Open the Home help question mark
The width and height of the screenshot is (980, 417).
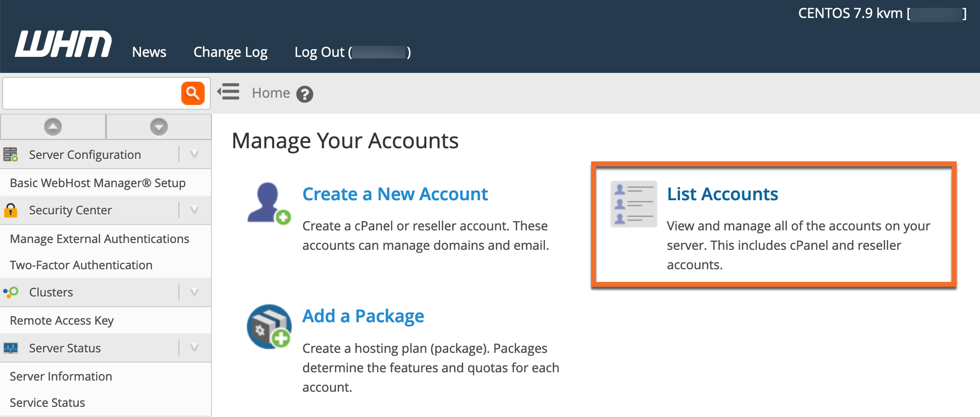point(305,94)
